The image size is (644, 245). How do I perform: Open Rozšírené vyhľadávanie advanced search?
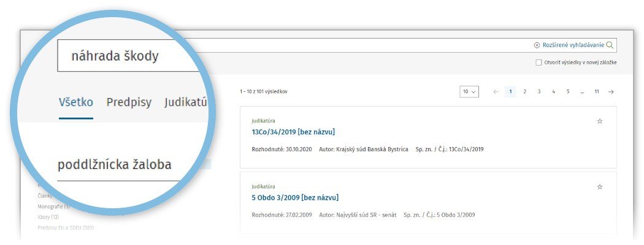pos(573,45)
